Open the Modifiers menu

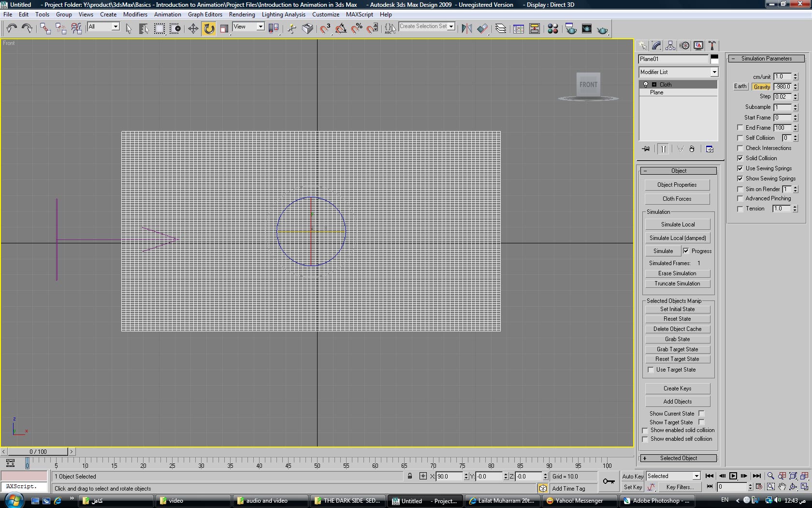pyautogui.click(x=135, y=15)
